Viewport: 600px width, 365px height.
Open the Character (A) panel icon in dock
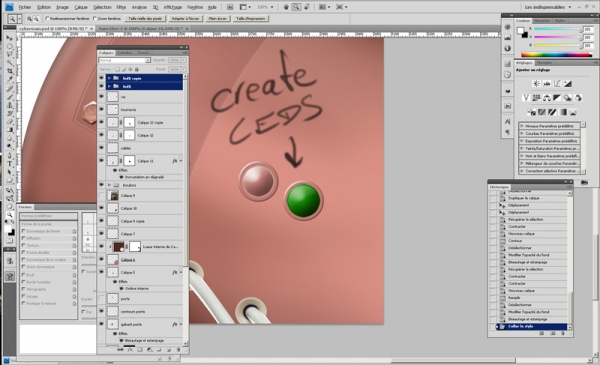pyautogui.click(x=507, y=121)
